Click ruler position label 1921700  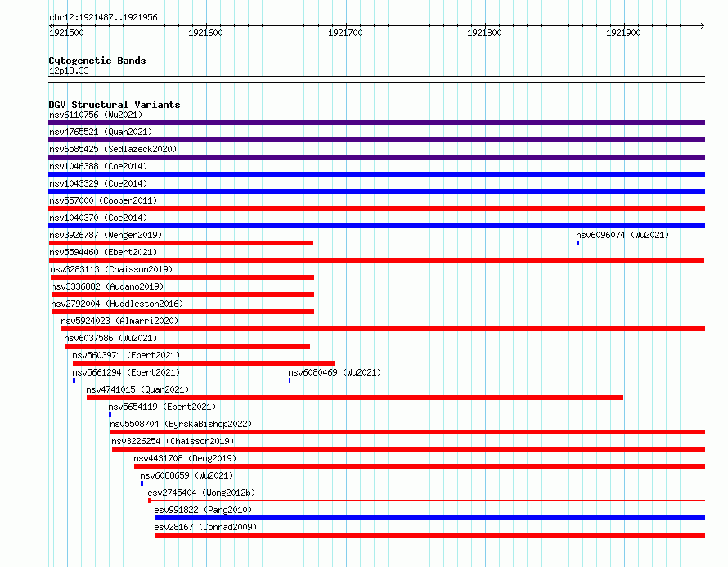345,33
